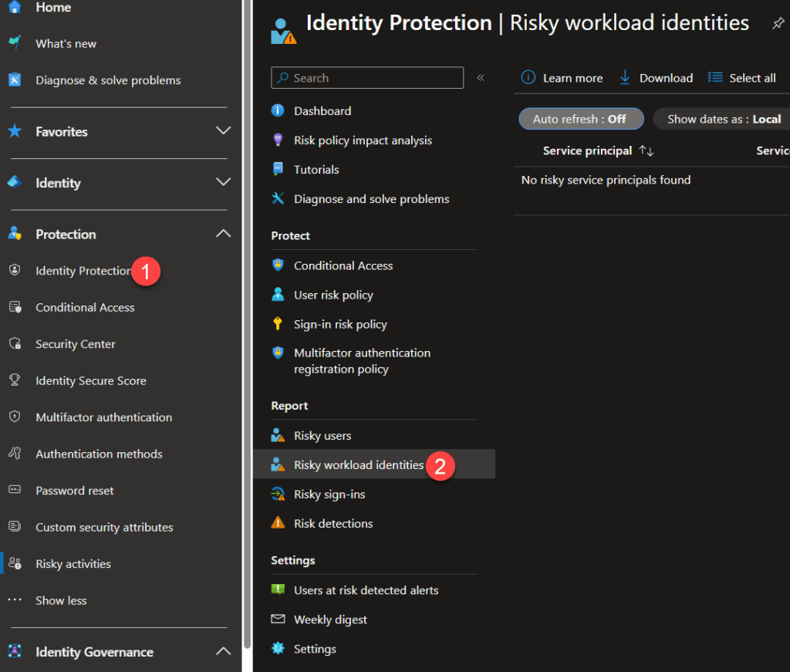Click the 'Report' section heading

(x=289, y=406)
